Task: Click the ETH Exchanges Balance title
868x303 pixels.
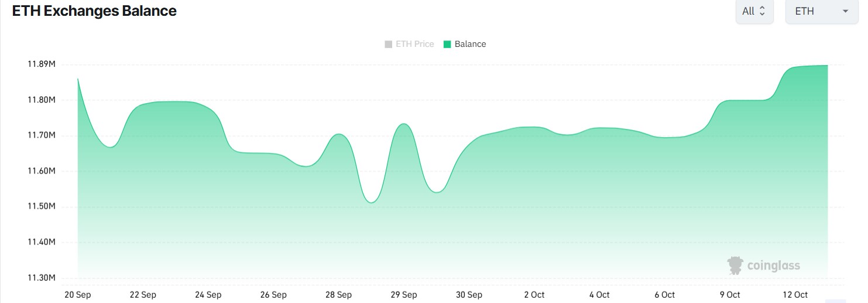Action: (x=94, y=11)
